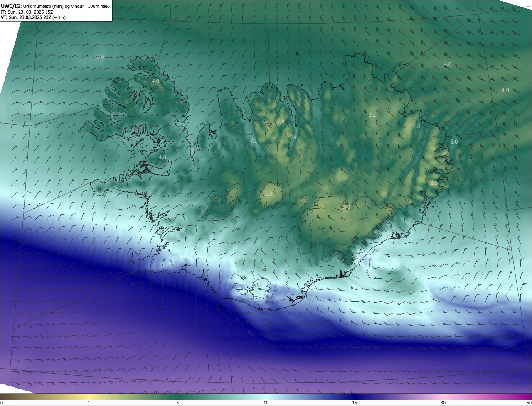Pick the 10 tick on the color scale
Screen dimensions: 532x406
266,403
